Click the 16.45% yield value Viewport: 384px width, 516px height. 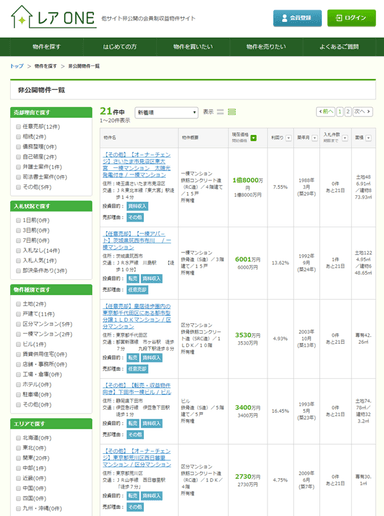pyautogui.click(x=280, y=411)
